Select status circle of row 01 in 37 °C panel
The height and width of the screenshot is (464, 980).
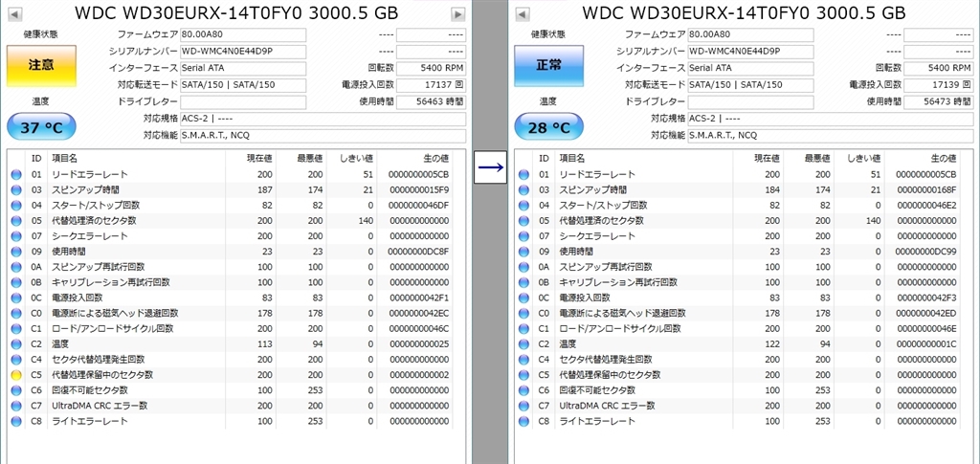click(x=16, y=175)
